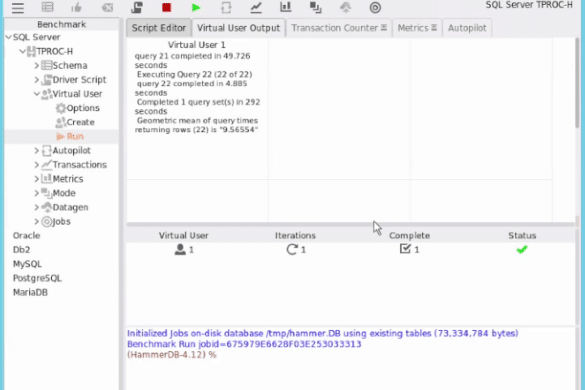Click the Datagen upload cloud icon

click(345, 7)
